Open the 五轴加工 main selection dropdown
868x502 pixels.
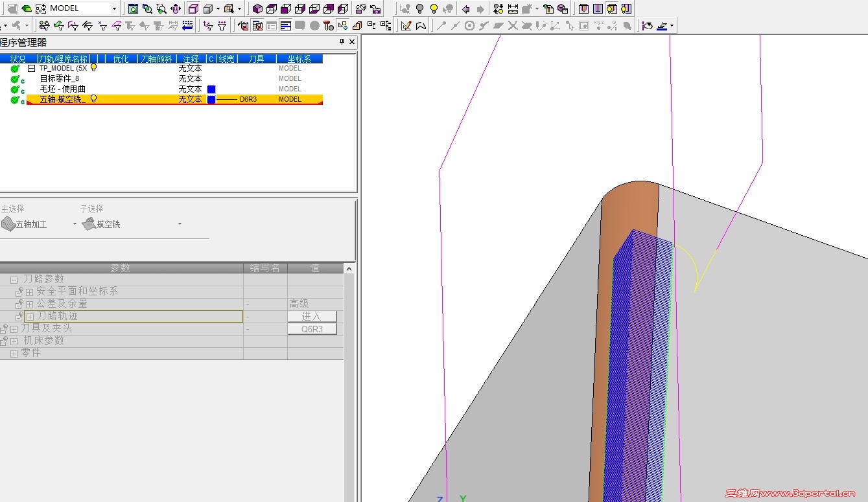75,224
